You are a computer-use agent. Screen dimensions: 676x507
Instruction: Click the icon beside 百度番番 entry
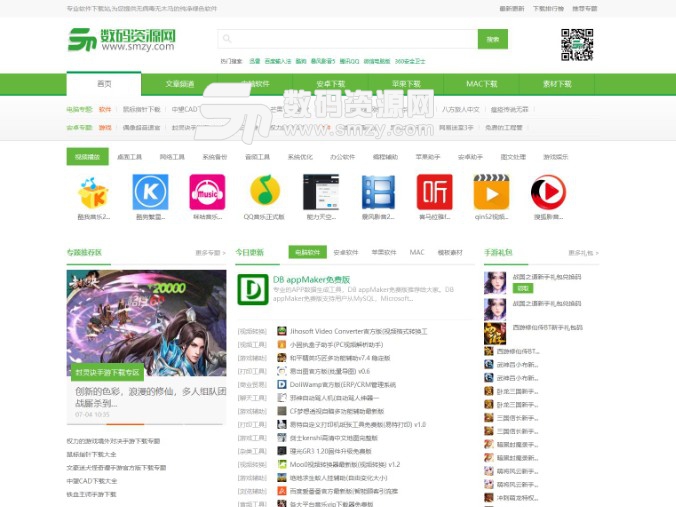(282, 491)
